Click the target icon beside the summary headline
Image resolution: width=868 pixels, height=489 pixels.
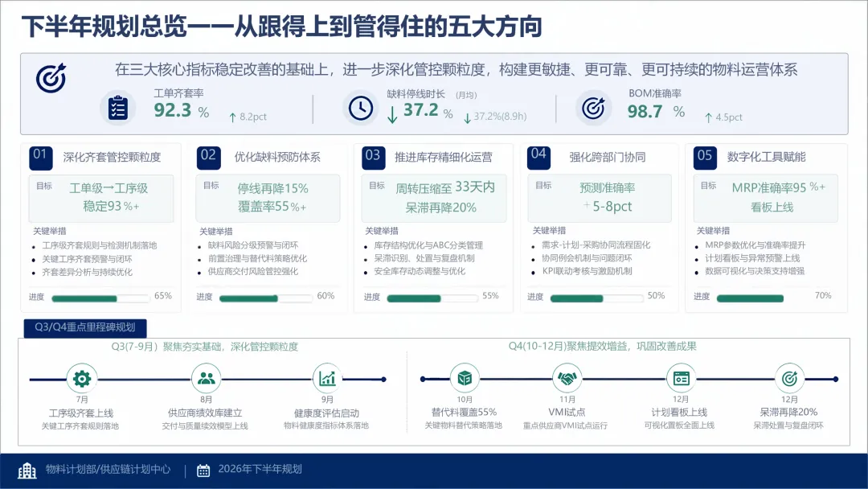pos(51,78)
